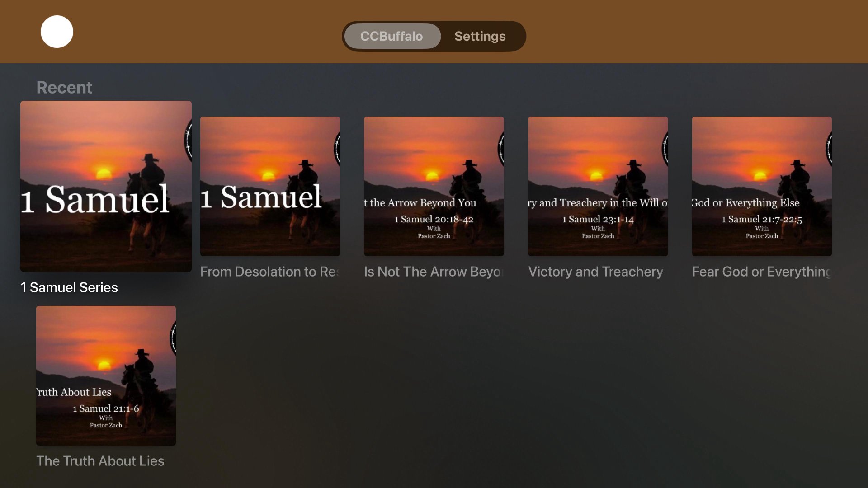Click the Victory and Treachery title
Viewport: 868px width, 488px height.
point(595,272)
